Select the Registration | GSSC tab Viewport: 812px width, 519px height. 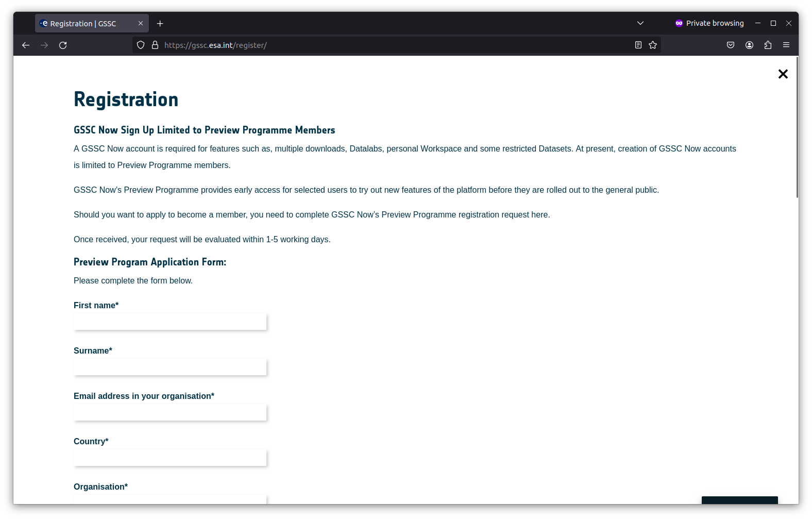[92, 23]
